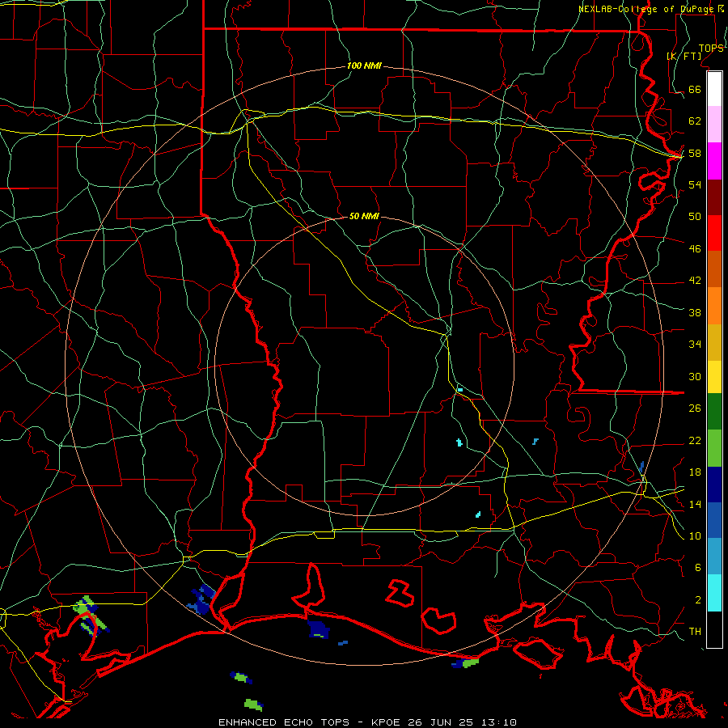Screen dimensions: 728x728
Task: Click the light green legend swatch
Action: coord(714,448)
